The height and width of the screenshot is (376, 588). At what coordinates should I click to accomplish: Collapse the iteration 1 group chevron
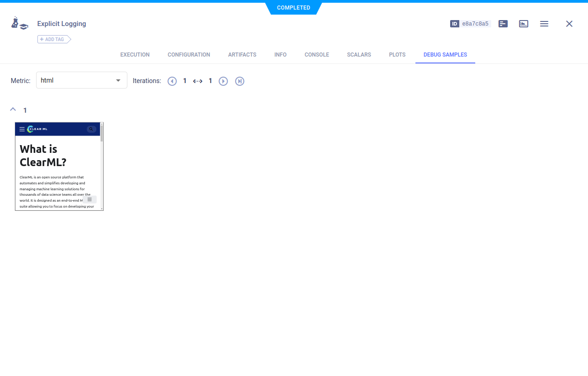pos(13,109)
